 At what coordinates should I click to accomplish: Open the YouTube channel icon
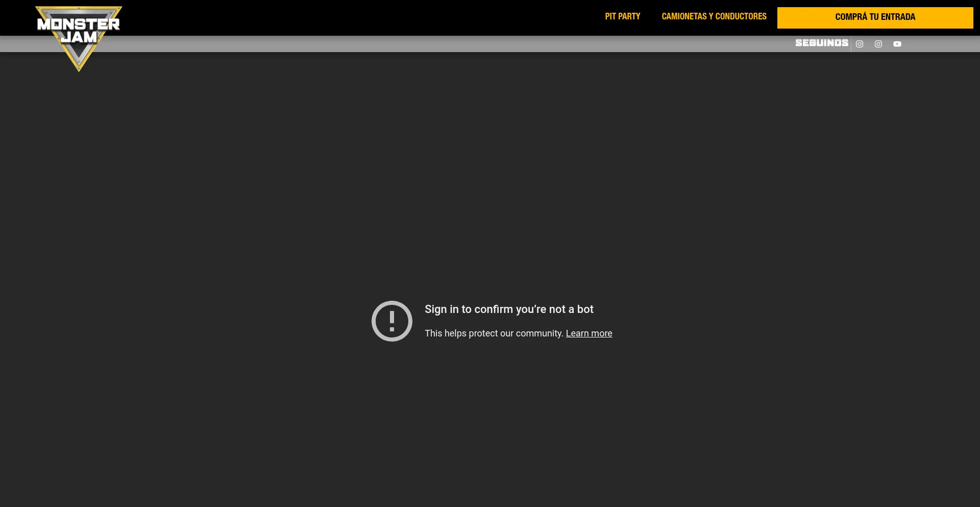(x=897, y=44)
